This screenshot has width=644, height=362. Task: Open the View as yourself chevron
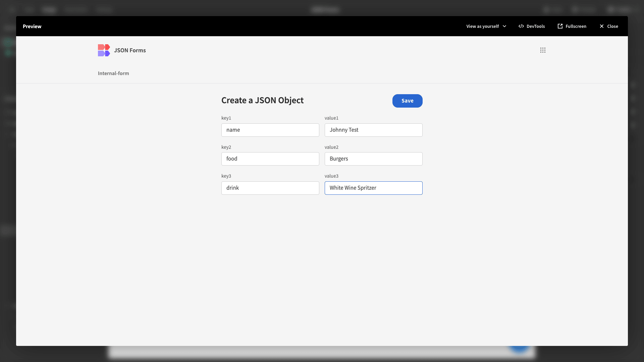click(x=504, y=26)
